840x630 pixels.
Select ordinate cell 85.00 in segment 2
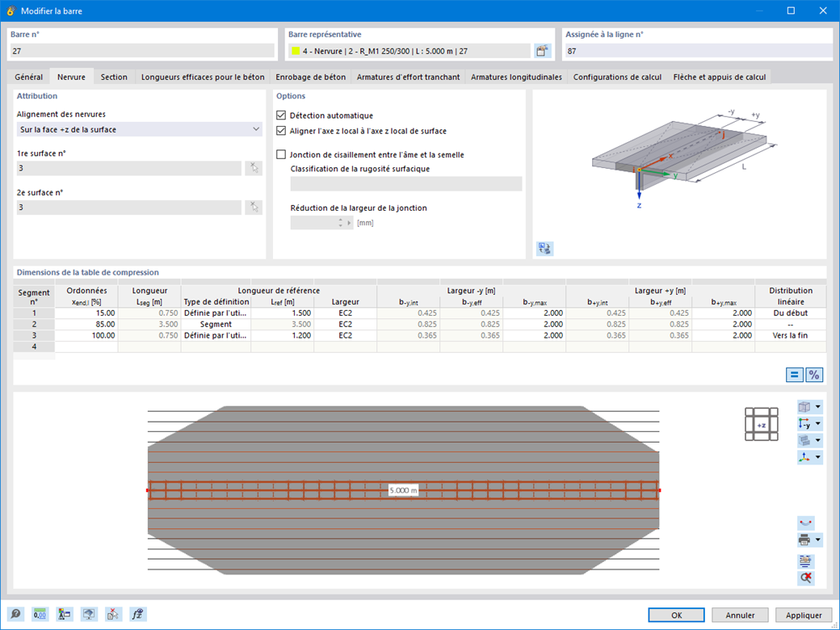pyautogui.click(x=86, y=324)
